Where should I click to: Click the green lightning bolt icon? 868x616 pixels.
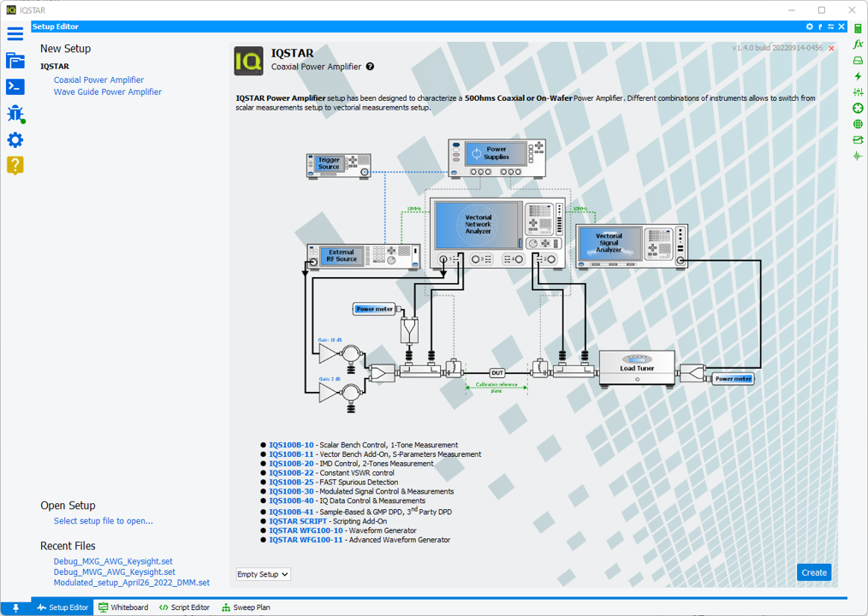tap(858, 76)
